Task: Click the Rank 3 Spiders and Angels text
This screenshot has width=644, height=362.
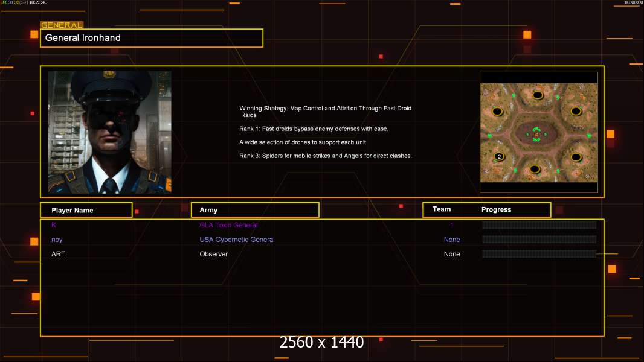Action: [325, 156]
